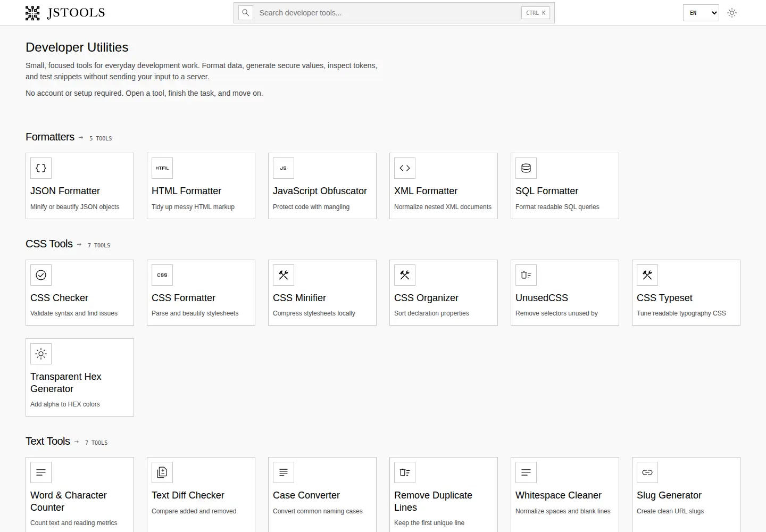
Task: Click 'Minify or beautify JSON objects' description
Action: click(74, 207)
